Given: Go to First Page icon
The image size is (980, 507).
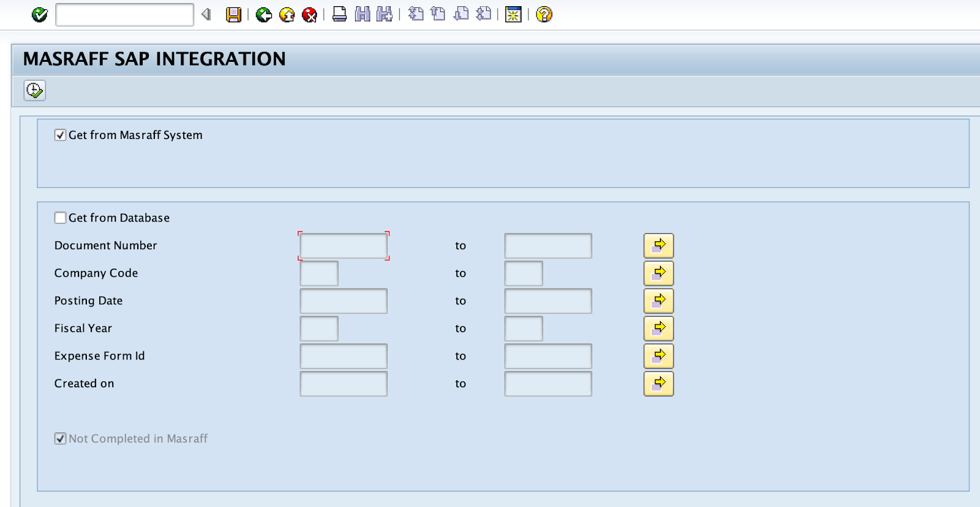Looking at the screenshot, I should 416,14.
